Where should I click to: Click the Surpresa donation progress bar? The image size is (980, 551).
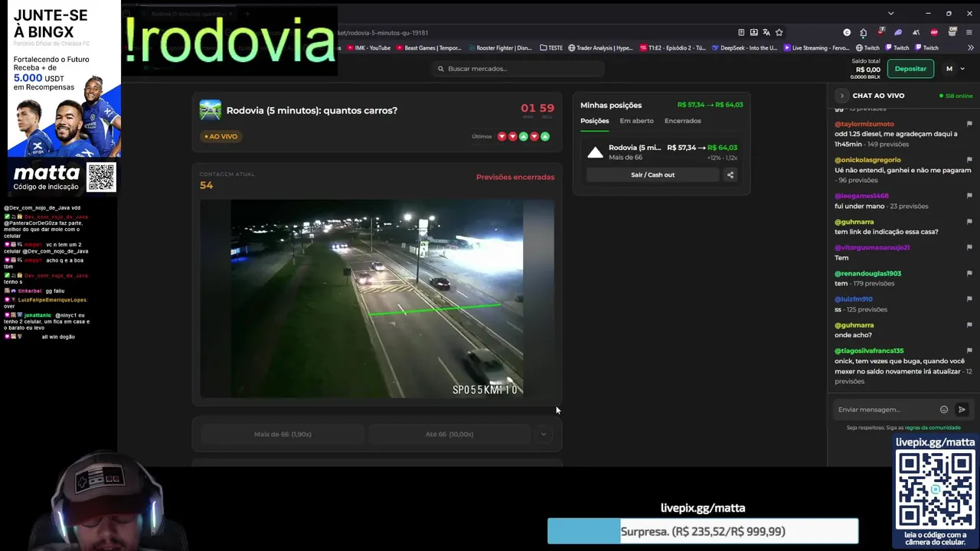[x=703, y=531]
